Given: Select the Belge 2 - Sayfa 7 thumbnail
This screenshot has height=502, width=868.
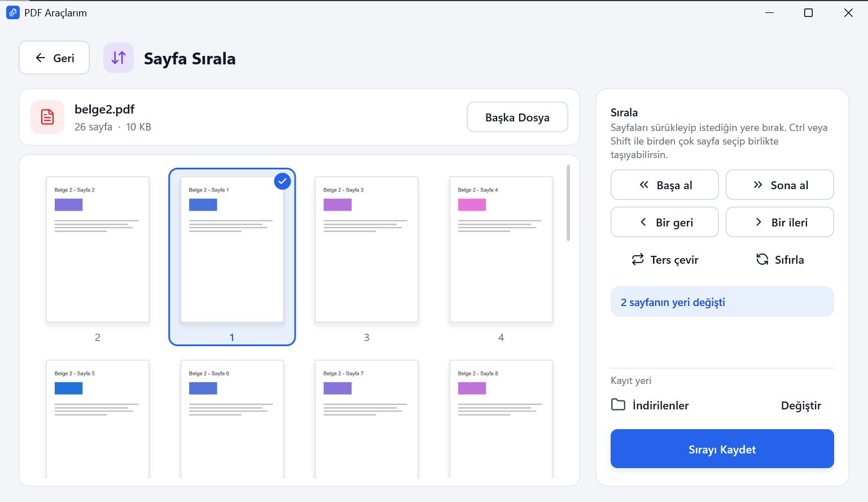Looking at the screenshot, I should pos(366,419).
